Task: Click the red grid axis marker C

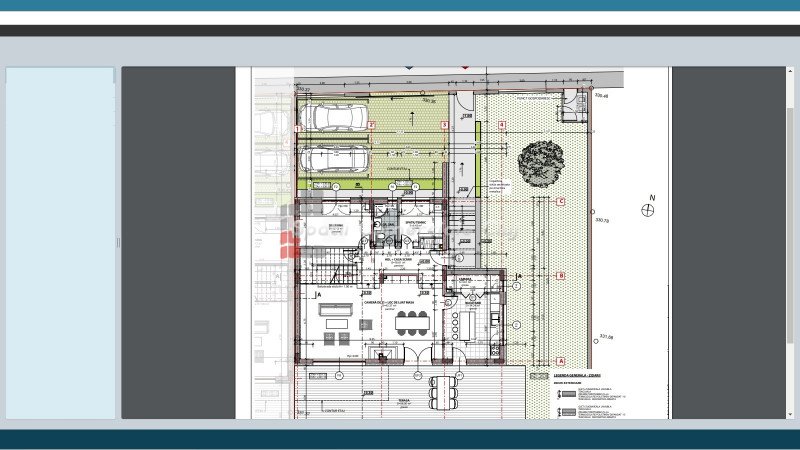Action: coord(561,202)
